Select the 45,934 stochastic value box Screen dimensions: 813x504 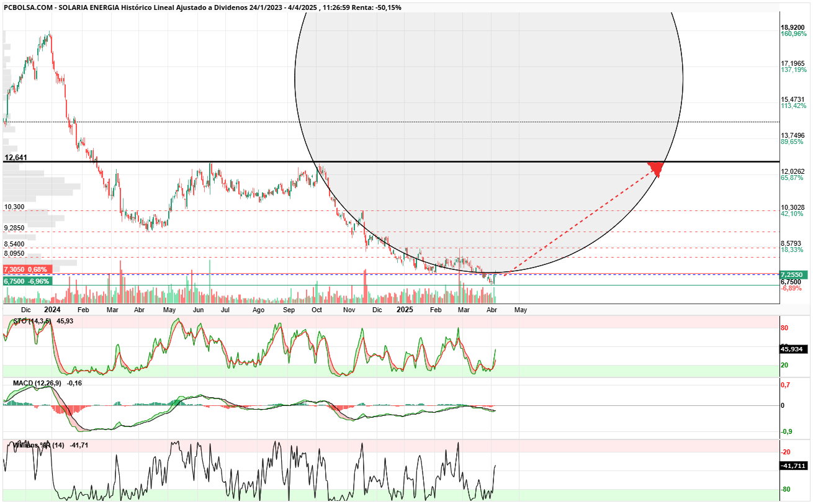pos(793,349)
